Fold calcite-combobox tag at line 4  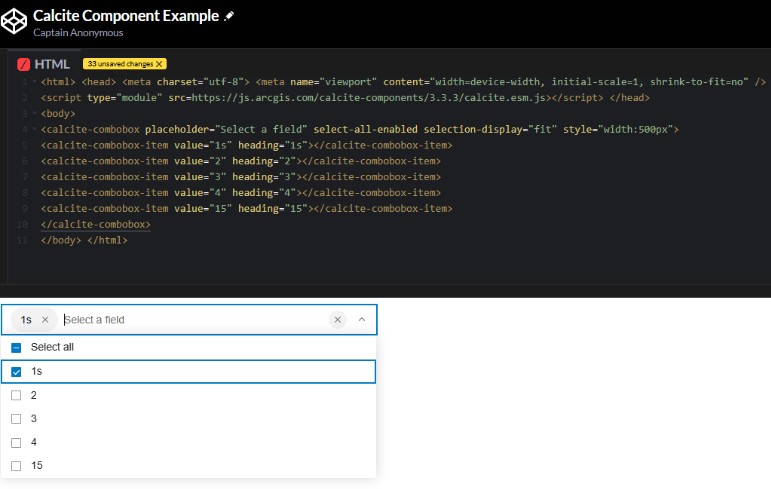[34, 129]
